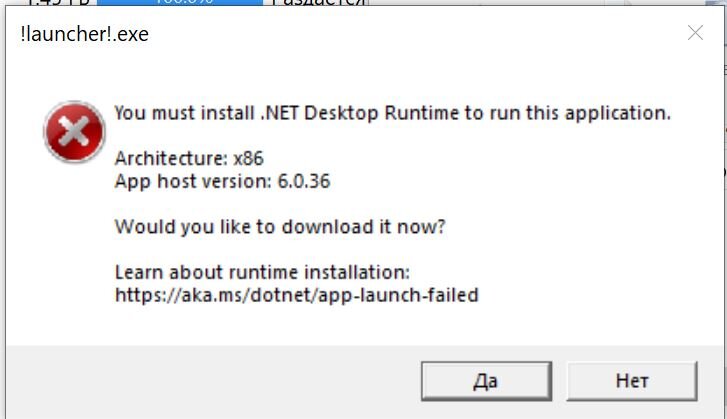The image size is (727, 419).
Task: Open the aka.ms/dotnet/app-launch-failed URL text
Action: (x=296, y=295)
